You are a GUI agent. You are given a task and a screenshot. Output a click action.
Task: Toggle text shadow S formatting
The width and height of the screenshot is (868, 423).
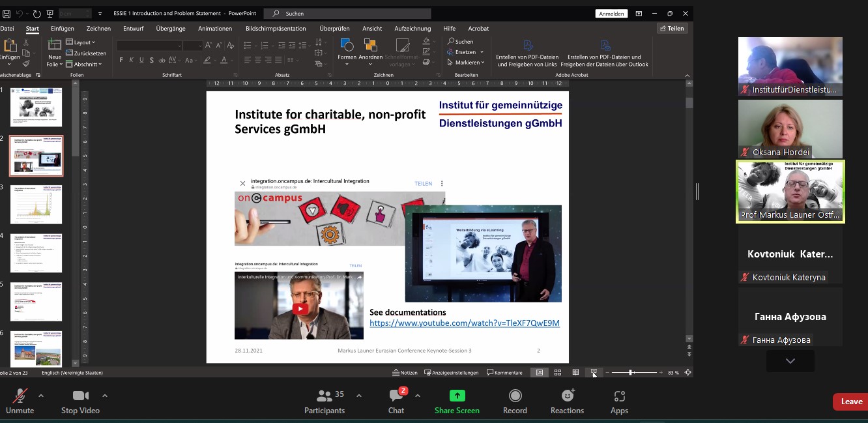tap(151, 60)
